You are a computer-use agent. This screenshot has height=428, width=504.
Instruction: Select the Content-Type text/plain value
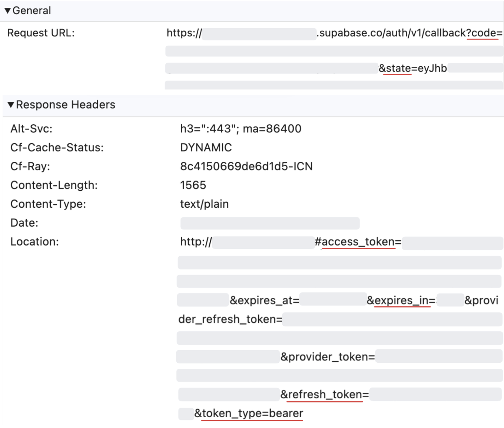coord(204,204)
